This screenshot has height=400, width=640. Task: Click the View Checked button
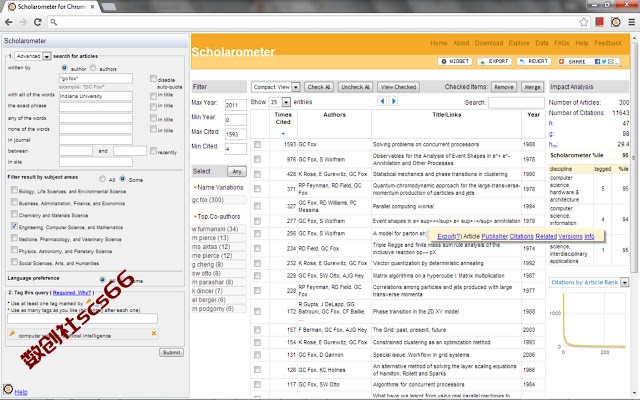(398, 87)
